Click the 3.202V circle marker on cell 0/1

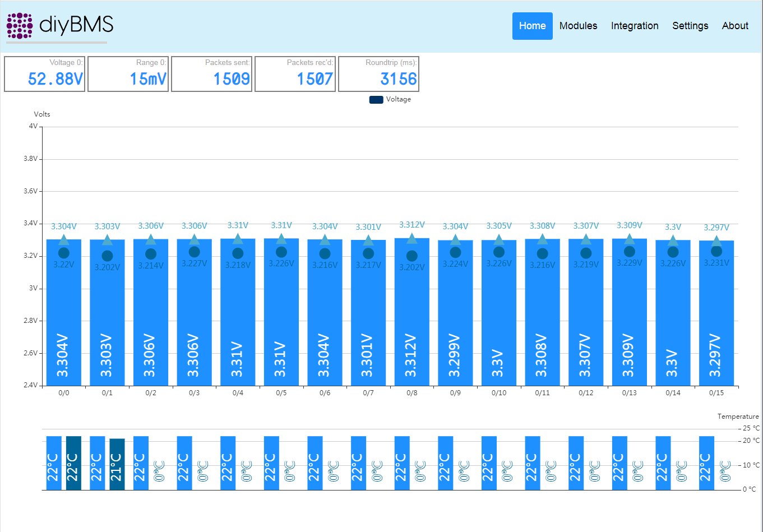click(x=107, y=256)
